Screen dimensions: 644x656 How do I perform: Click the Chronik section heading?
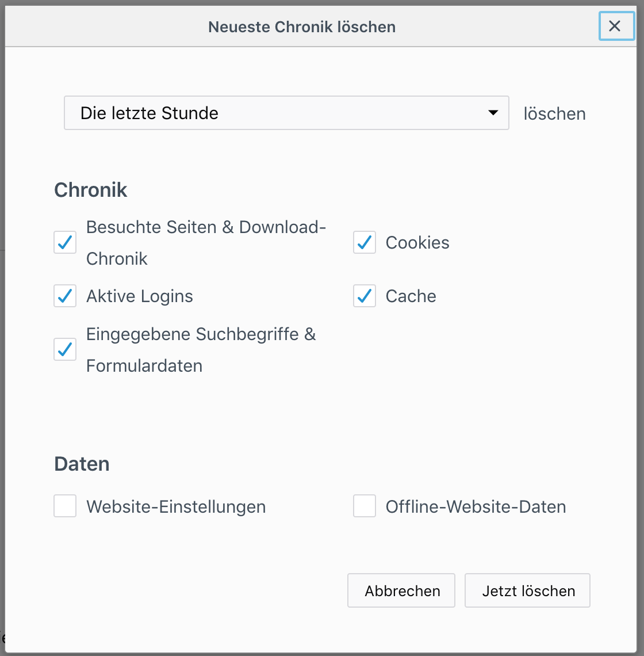91,190
